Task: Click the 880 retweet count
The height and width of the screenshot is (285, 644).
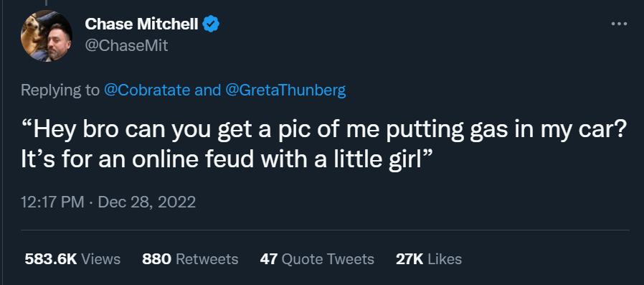Action: coord(157,259)
